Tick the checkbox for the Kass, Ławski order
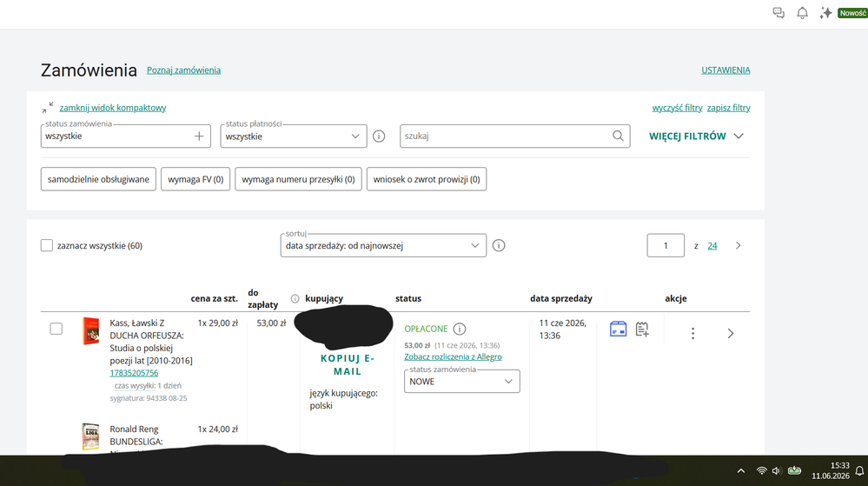The height and width of the screenshot is (486, 868). click(x=56, y=329)
